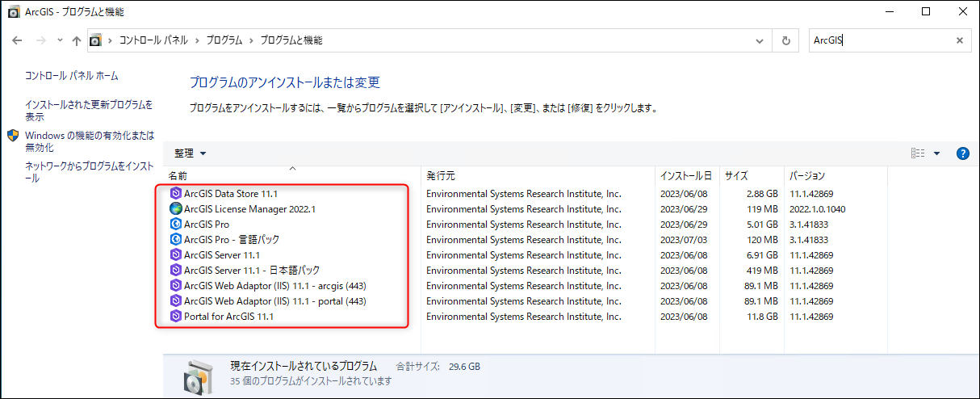This screenshot has width=980, height=399.
Task: Expand the chevron after プログラム breadcrumb
Action: point(251,40)
